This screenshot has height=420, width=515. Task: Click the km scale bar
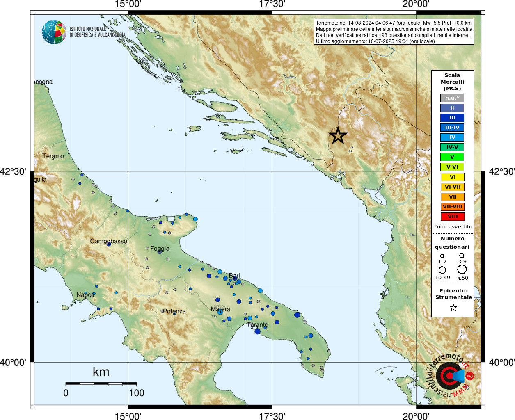pyautogui.click(x=101, y=383)
